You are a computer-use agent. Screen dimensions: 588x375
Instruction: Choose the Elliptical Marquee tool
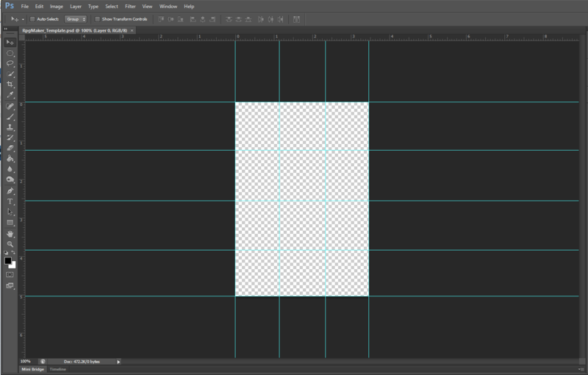[x=10, y=53]
